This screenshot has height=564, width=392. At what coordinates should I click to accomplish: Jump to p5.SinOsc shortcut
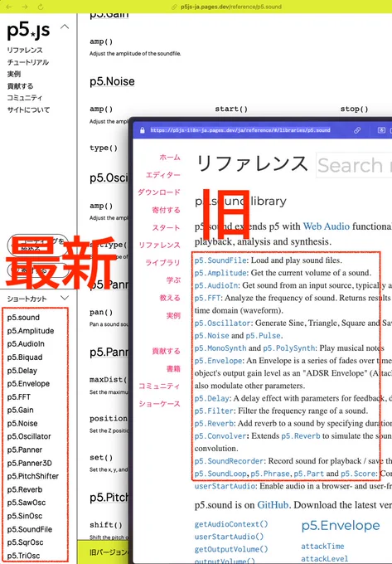25,516
